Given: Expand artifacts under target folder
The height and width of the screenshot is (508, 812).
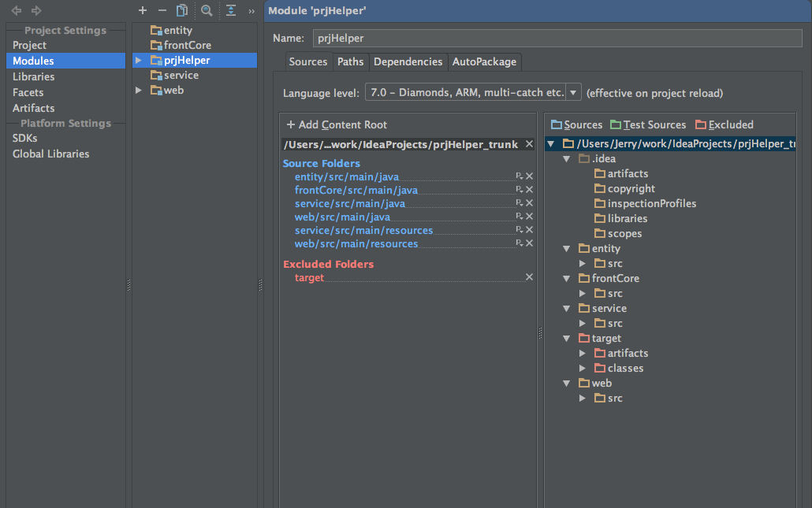Looking at the screenshot, I should click(582, 354).
